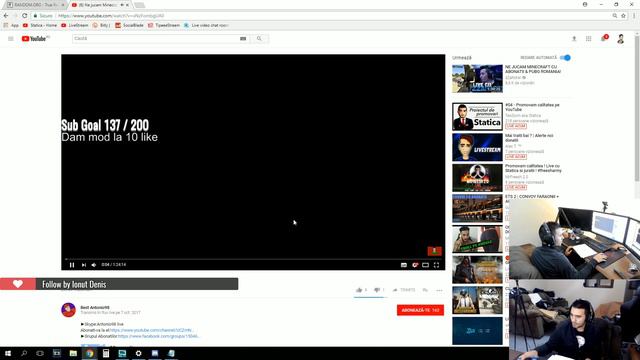Open 'Promovam calitatea ! Live cu Statica' title
The width and height of the screenshot is (640, 360).
pos(533,168)
